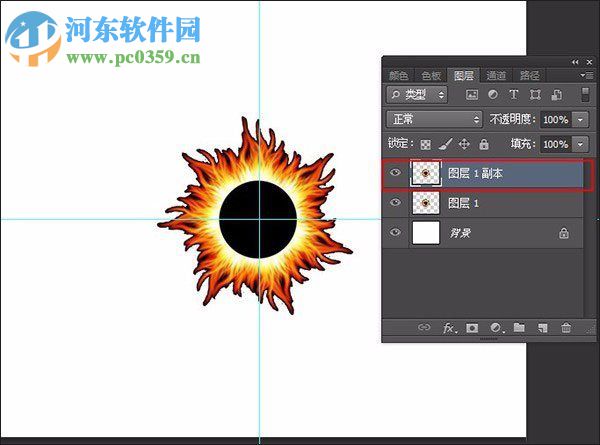Open the 不透明度 opacity slider arrow
The height and width of the screenshot is (445, 600).
pos(580,120)
